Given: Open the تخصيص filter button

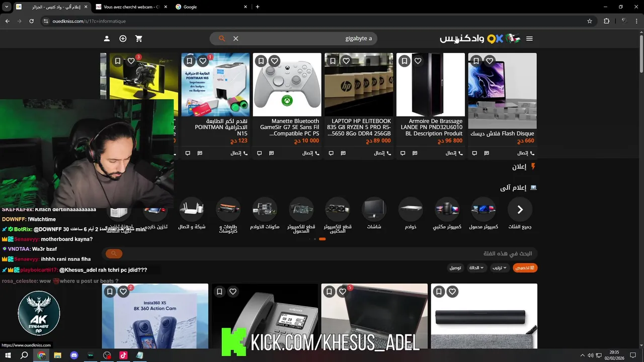Looking at the screenshot, I should point(525,268).
